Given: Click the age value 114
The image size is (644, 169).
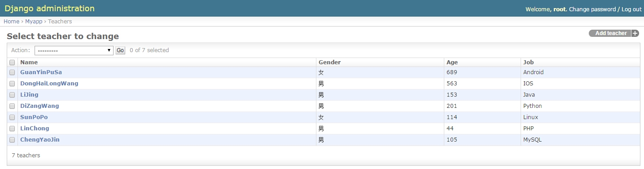Looking at the screenshot, I should click(x=452, y=117).
